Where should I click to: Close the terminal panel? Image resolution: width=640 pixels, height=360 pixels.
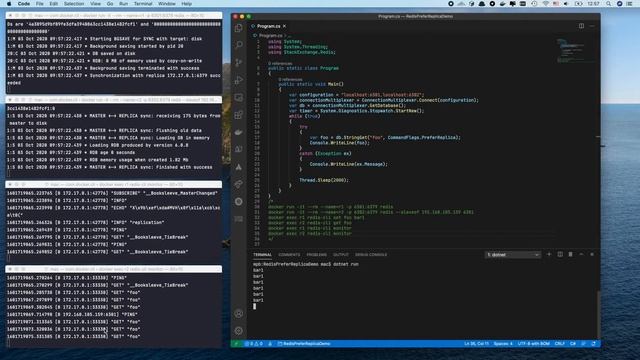592,254
